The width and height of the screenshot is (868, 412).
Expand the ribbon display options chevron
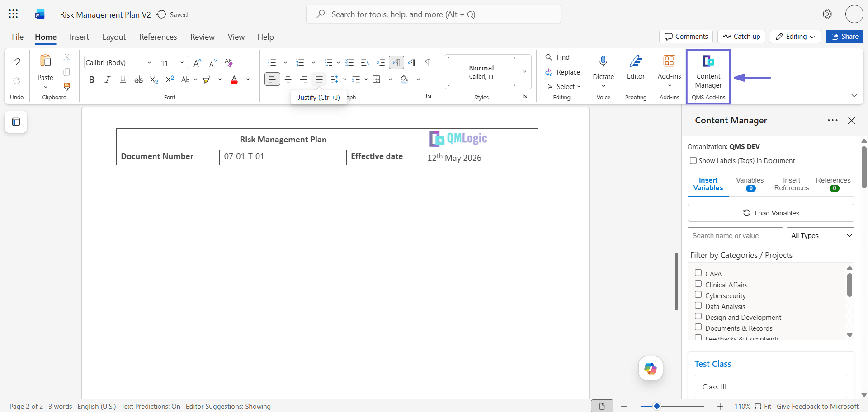854,96
